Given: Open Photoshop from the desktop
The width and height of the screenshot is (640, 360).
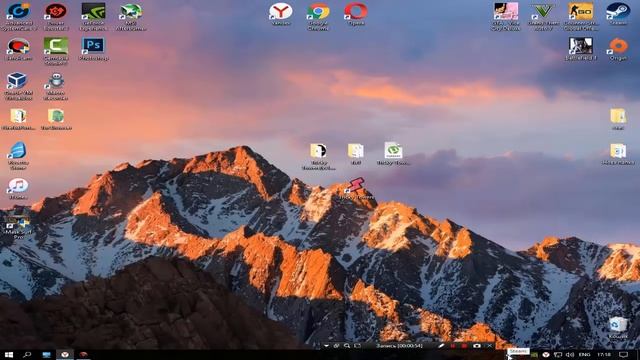Looking at the screenshot, I should [93, 49].
